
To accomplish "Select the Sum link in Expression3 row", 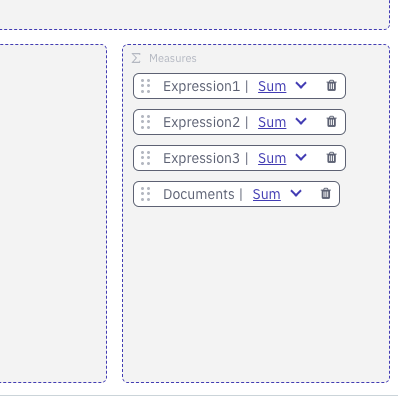I will click(272, 158).
